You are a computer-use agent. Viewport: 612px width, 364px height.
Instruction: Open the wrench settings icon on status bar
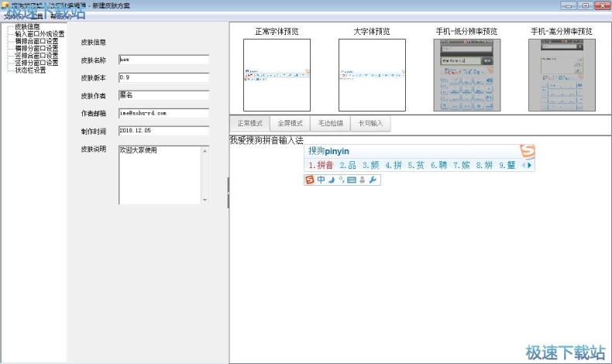(373, 180)
